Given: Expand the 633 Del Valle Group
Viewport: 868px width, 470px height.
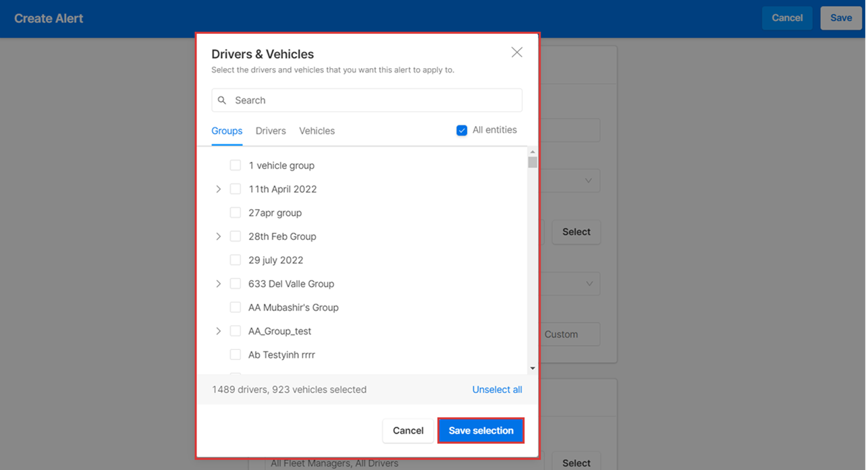Looking at the screenshot, I should 218,284.
